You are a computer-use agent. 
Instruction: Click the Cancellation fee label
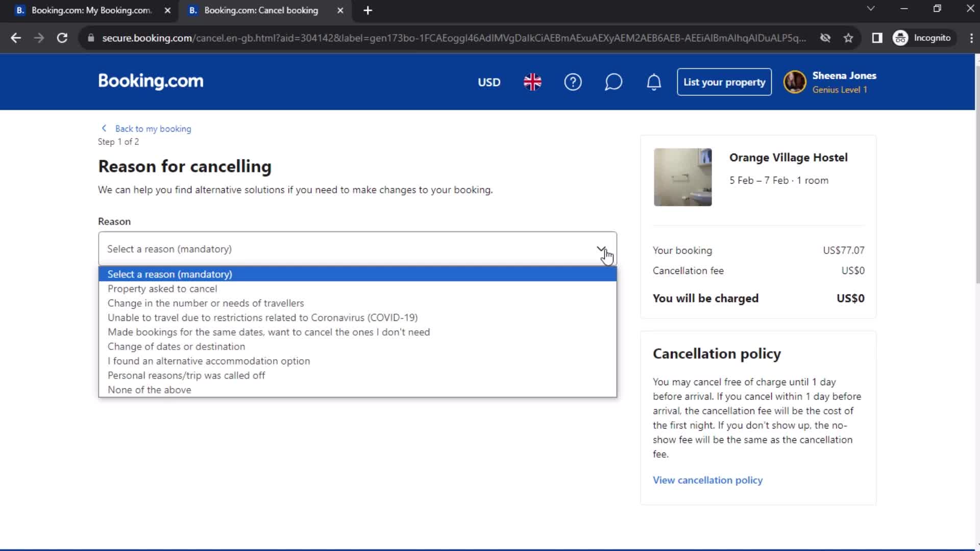pyautogui.click(x=688, y=271)
